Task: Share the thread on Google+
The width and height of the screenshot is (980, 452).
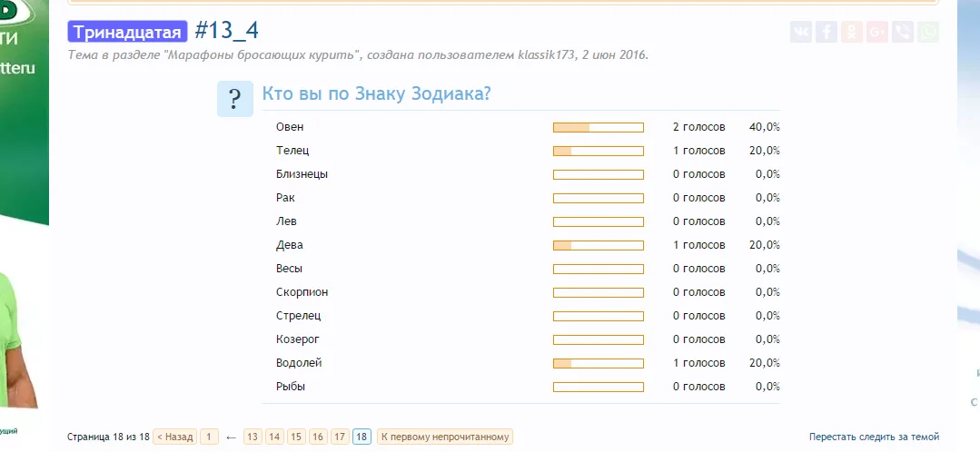Action: [877, 32]
